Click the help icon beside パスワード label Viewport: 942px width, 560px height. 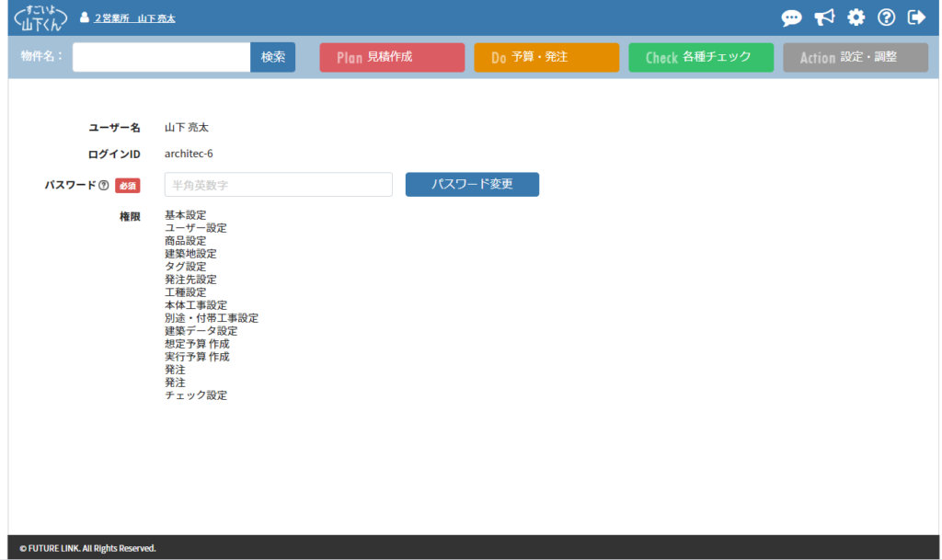coord(104,185)
